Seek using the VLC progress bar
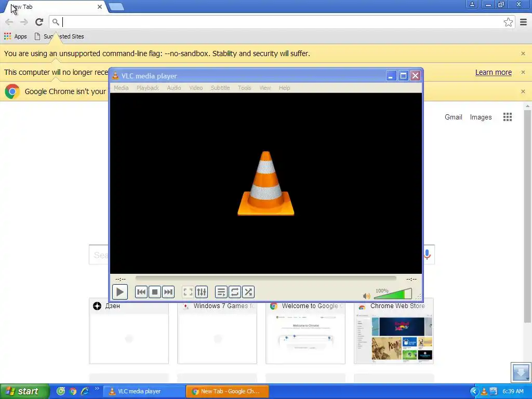This screenshot has width=532, height=399. pyautogui.click(x=265, y=278)
